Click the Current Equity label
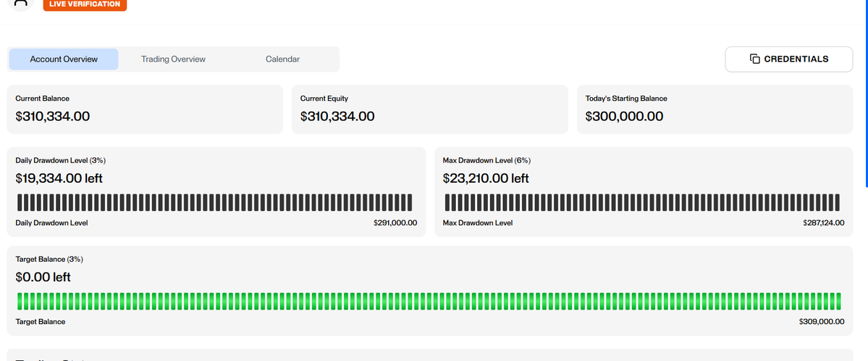The image size is (868, 361). tap(324, 98)
